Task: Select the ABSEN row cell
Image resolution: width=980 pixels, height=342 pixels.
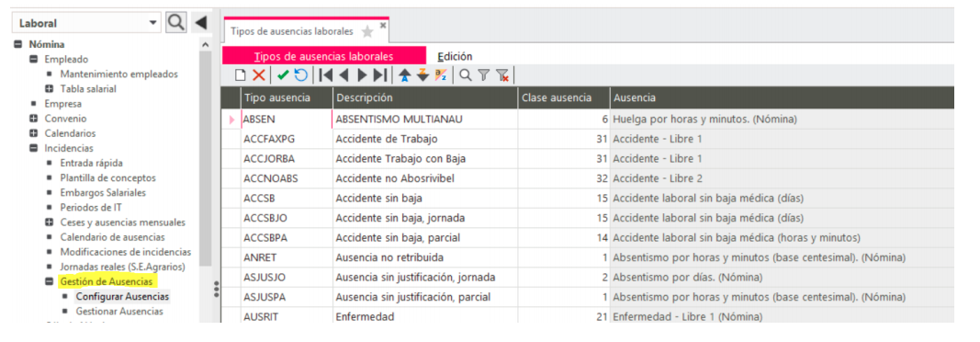Action: tap(287, 119)
